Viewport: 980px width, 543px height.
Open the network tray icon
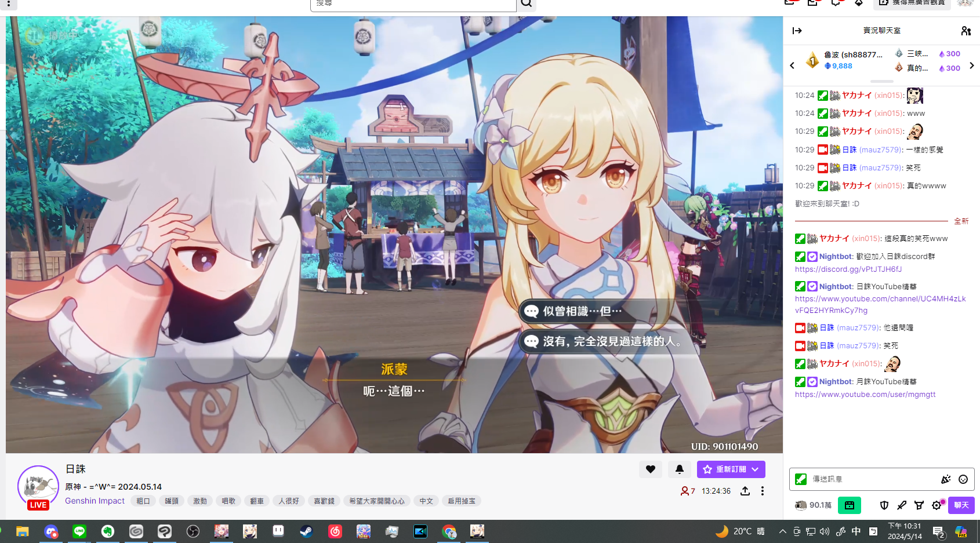tap(811, 531)
